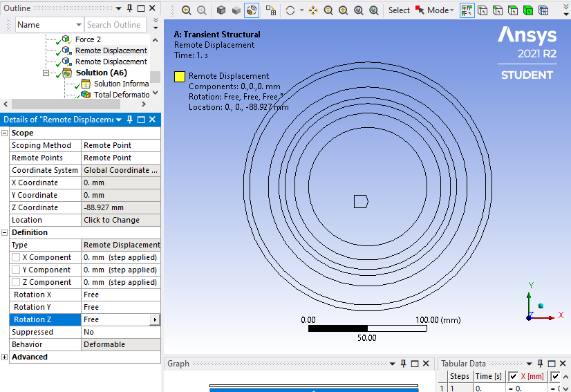Viewport: 571px width, 392px height.
Task: Select the Pan view tool
Action: click(x=313, y=10)
